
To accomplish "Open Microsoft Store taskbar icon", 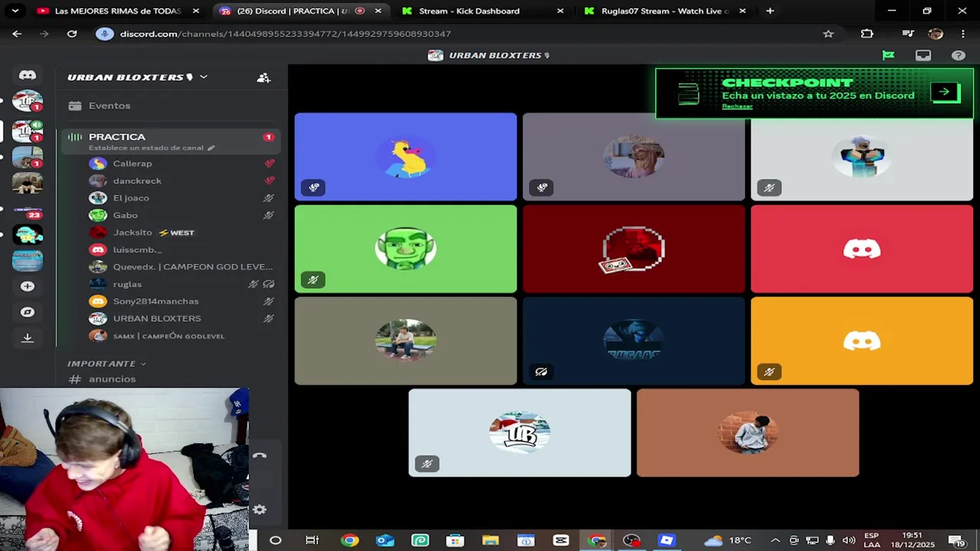I will tap(455, 540).
